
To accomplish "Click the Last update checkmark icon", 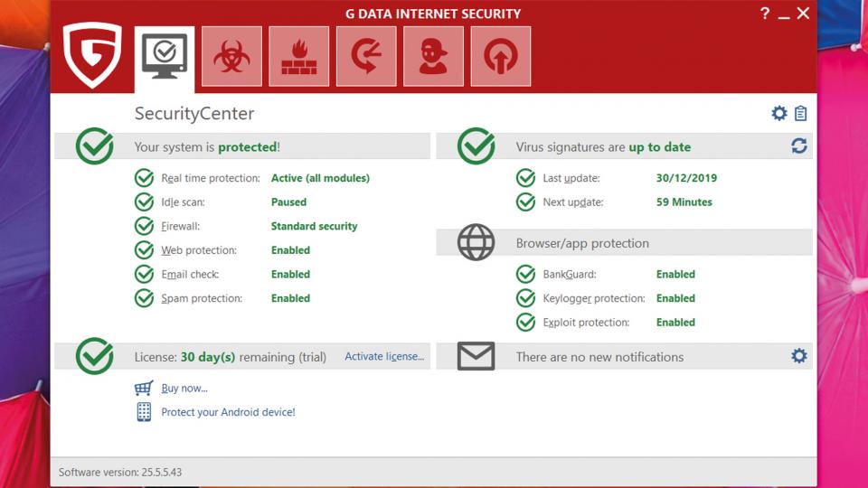I will (526, 178).
